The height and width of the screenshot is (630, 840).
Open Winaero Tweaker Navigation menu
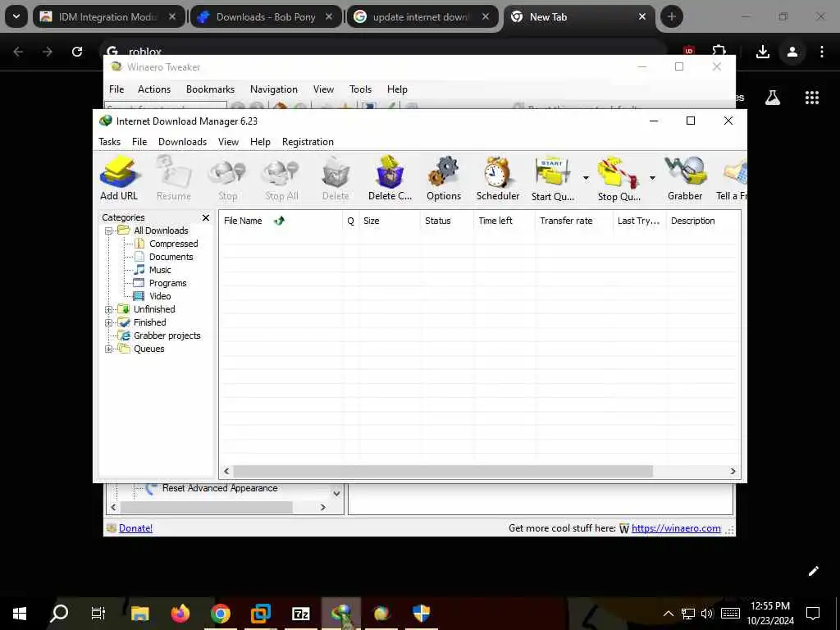(x=274, y=89)
